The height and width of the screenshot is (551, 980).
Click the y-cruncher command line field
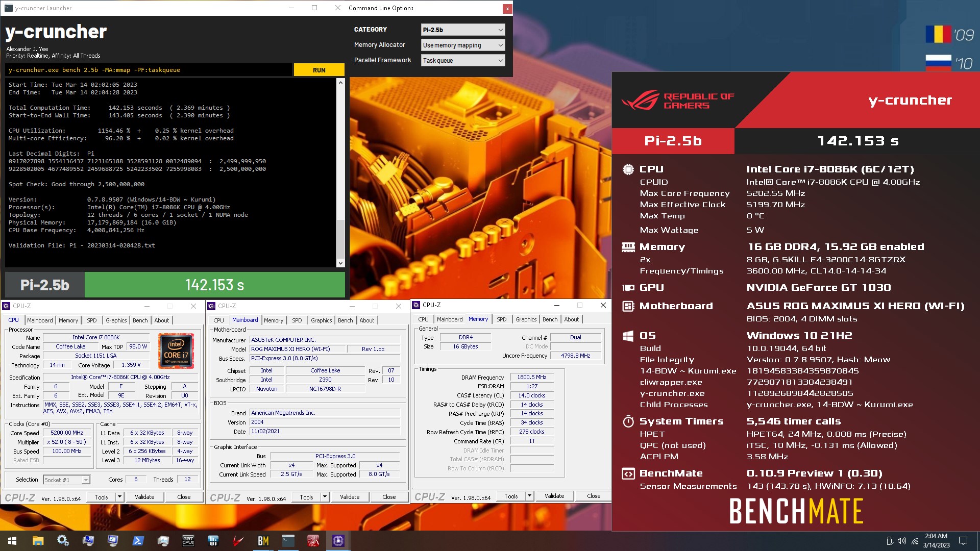(149, 70)
